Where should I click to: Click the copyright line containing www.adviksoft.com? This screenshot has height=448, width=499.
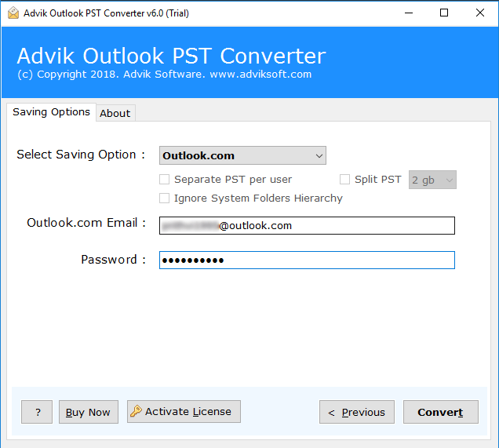click(165, 75)
